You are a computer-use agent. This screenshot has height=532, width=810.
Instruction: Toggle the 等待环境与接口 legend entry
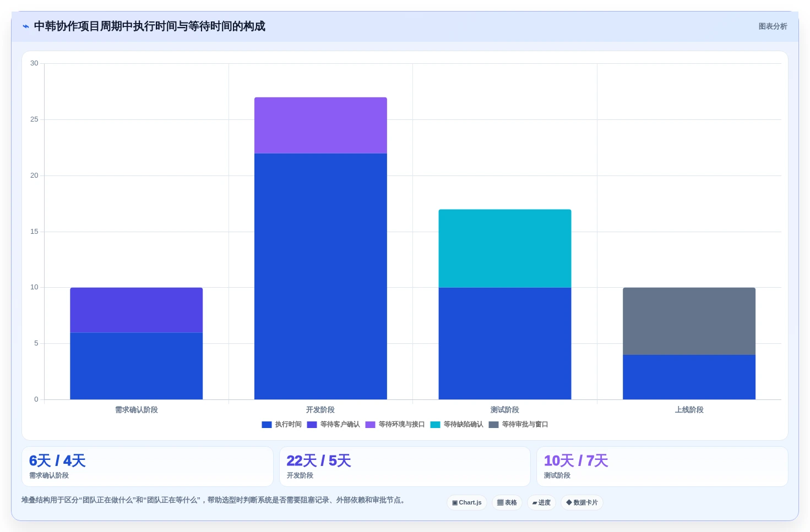click(x=395, y=424)
